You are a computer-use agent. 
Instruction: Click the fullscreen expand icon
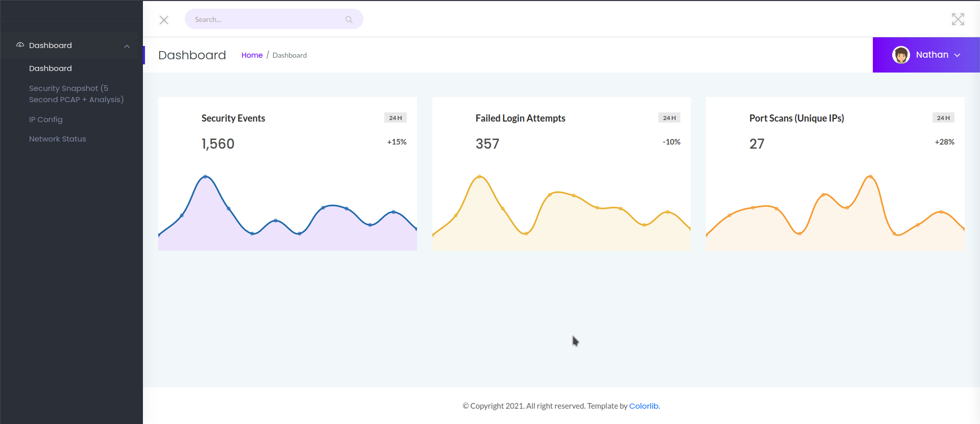click(x=958, y=19)
